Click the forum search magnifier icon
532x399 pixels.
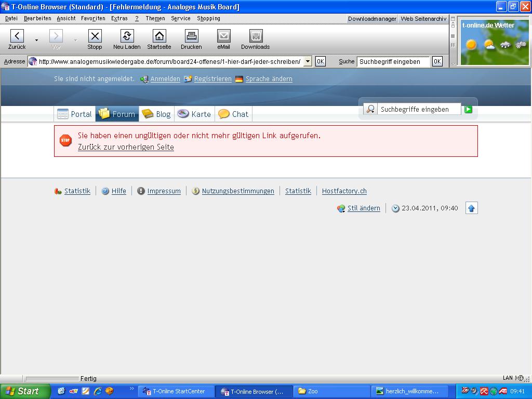[370, 109]
